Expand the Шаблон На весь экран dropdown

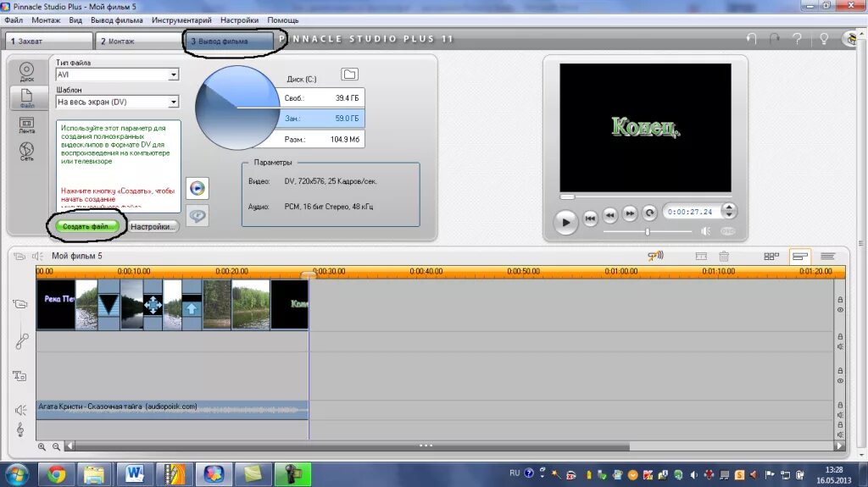click(173, 102)
